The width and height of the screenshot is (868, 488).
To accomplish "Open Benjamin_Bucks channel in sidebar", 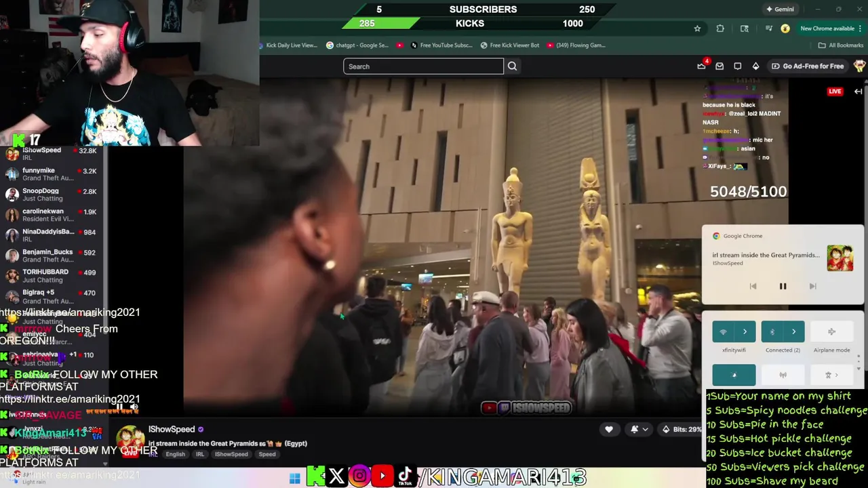I will point(52,256).
